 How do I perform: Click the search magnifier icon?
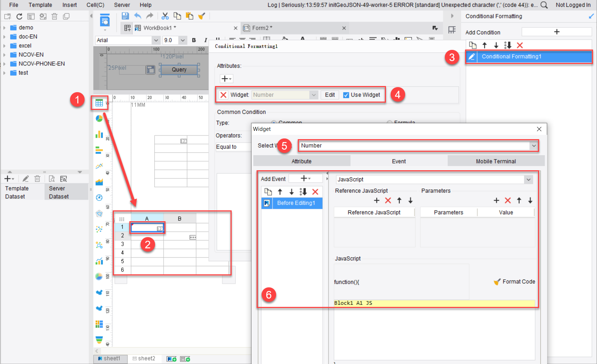[544, 5]
